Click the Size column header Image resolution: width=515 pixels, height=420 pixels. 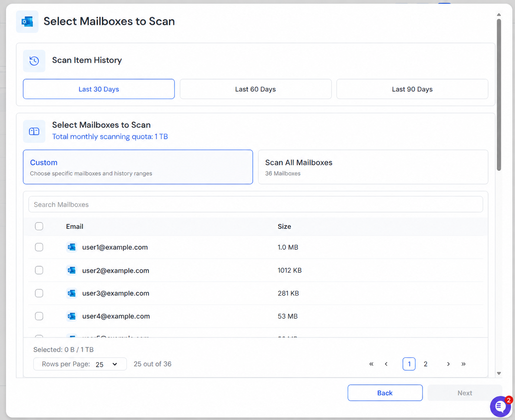(284, 226)
